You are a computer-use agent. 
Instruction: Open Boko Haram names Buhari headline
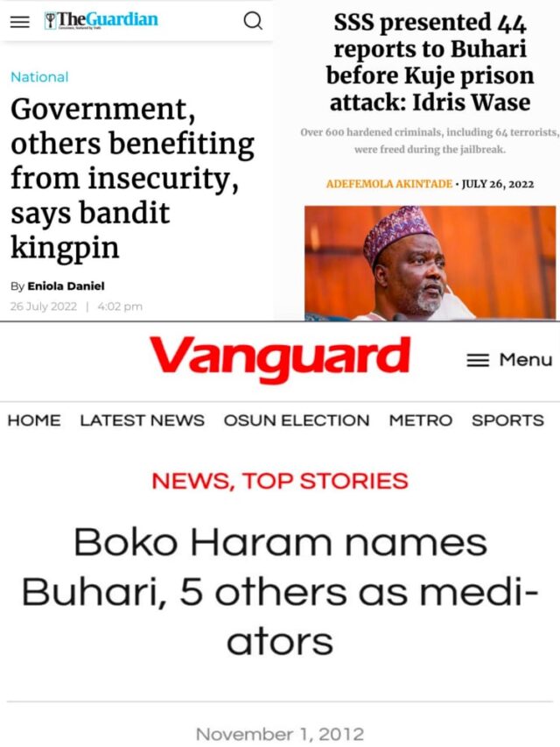280,592
